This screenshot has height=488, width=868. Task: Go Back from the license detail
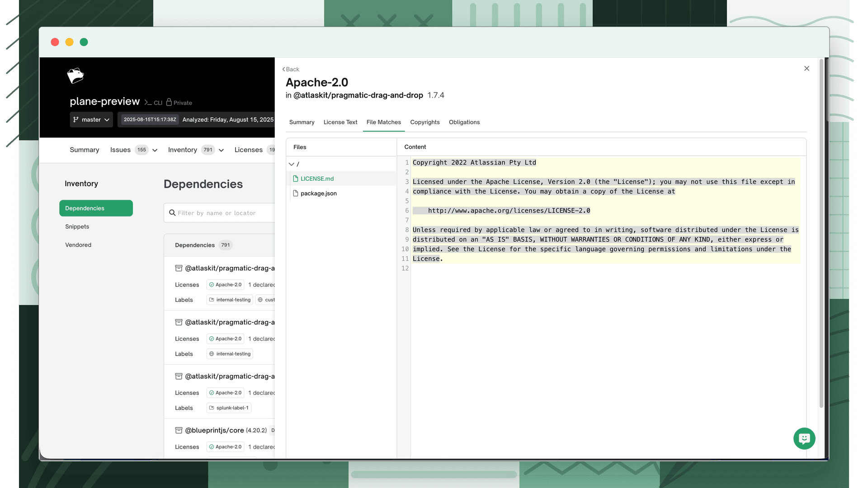pos(291,69)
